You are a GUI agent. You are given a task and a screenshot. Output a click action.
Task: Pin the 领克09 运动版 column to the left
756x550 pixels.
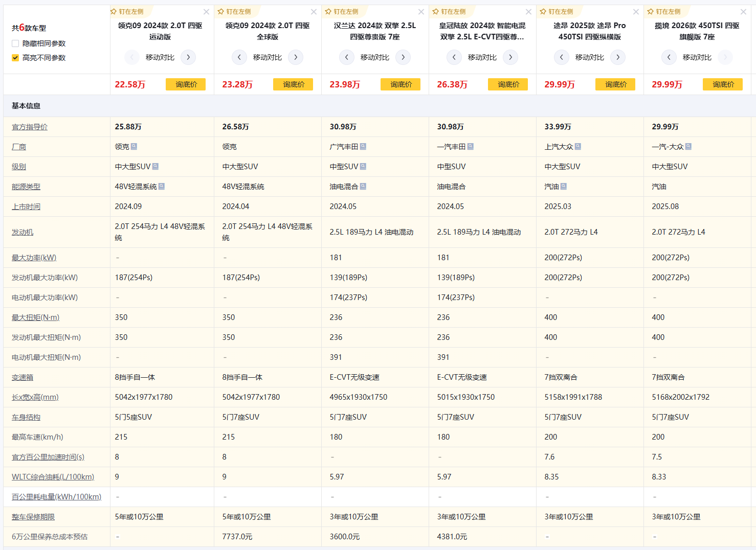(x=127, y=11)
